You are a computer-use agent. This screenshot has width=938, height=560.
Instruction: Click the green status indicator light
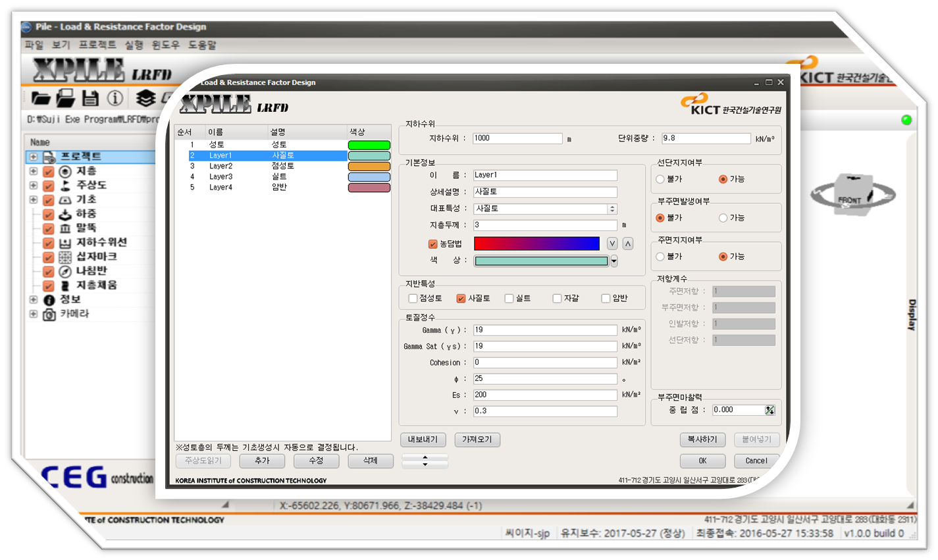click(x=906, y=120)
